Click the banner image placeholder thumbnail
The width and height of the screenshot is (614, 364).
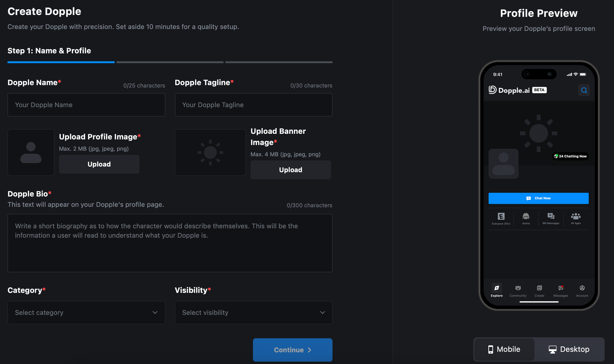(210, 153)
